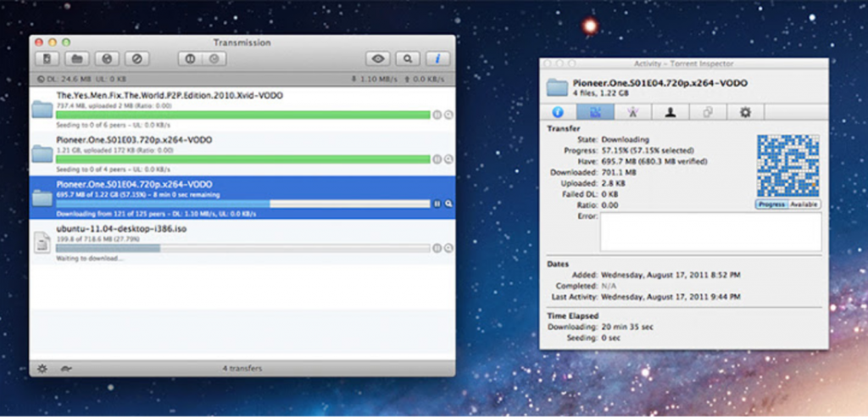Screen dimensions: 868x420
Task: Toggle the Inspector with the blue info button
Action: pyautogui.click(x=437, y=59)
